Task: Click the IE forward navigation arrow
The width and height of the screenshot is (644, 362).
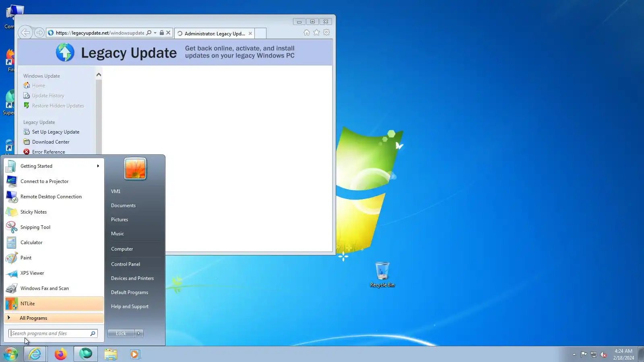Action: tap(39, 33)
